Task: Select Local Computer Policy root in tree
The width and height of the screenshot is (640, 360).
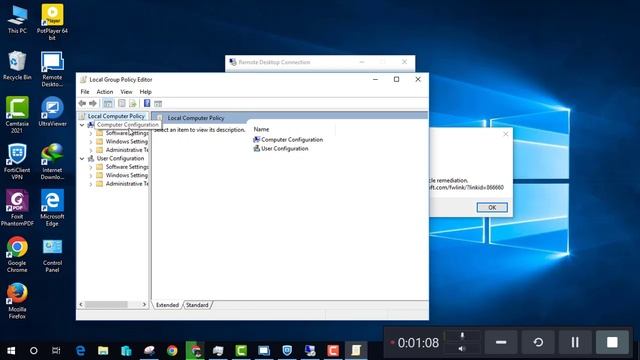Action: click(116, 116)
